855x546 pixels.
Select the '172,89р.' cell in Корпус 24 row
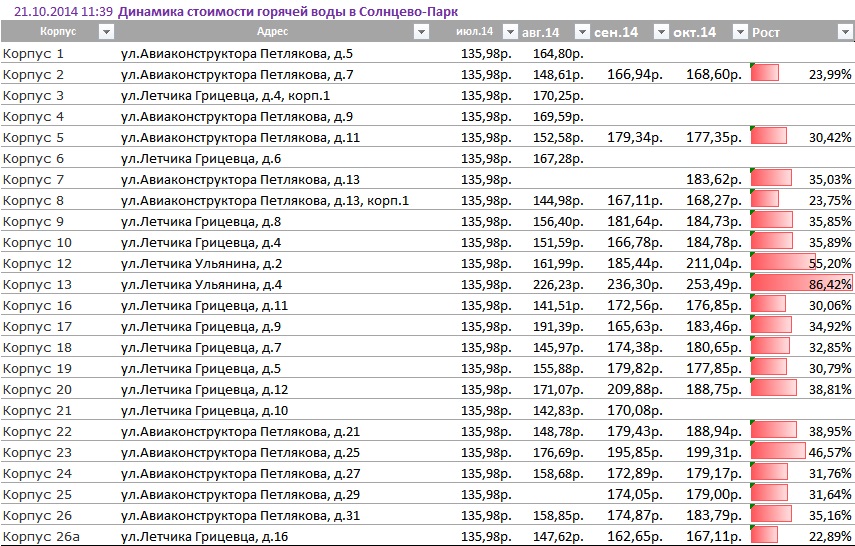coord(635,473)
